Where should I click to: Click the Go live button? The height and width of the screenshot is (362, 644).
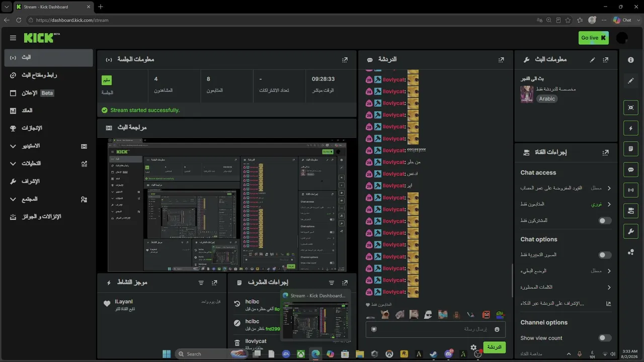coord(594,38)
